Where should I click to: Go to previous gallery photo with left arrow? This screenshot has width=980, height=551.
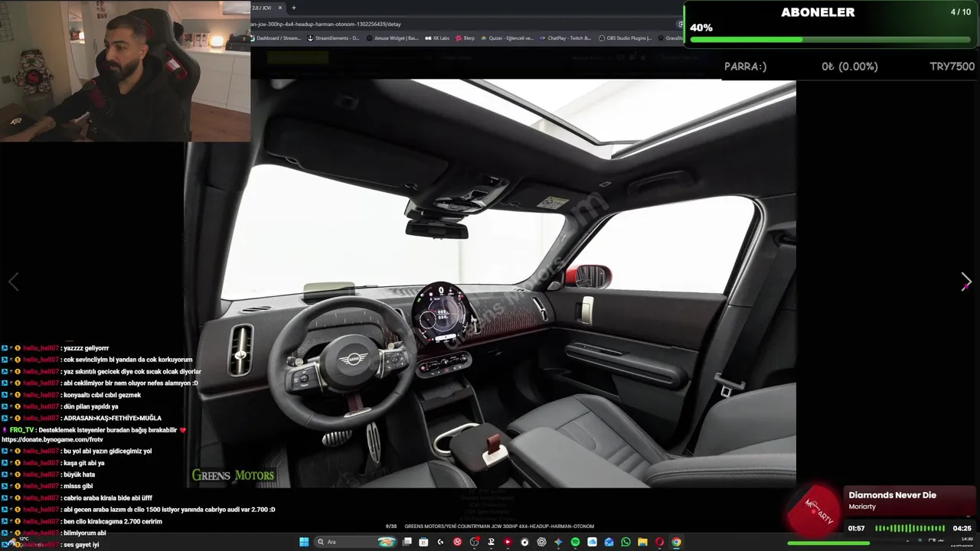13,282
